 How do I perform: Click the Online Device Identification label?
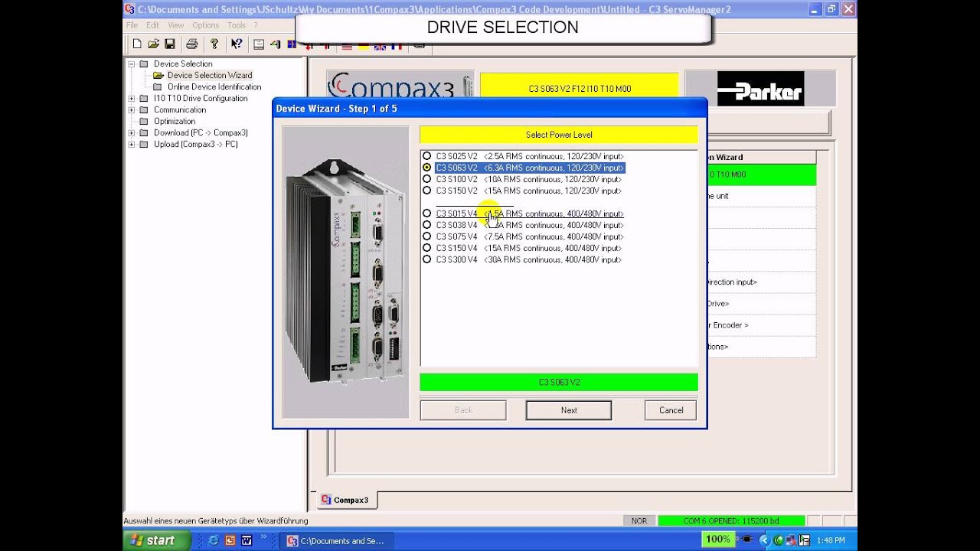click(214, 86)
